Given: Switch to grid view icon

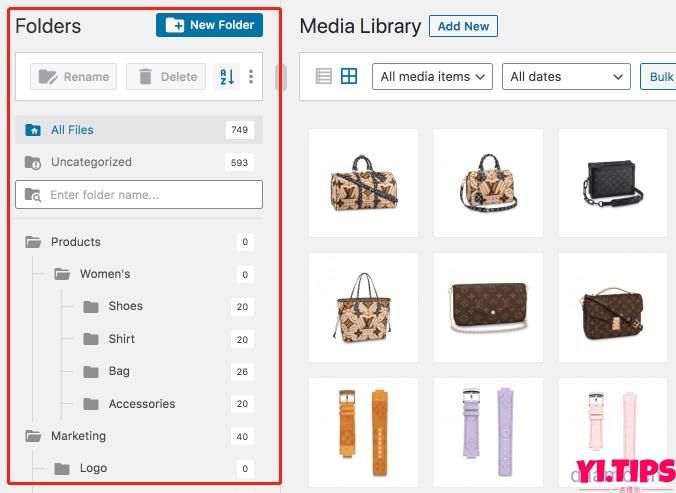Looking at the screenshot, I should click(x=349, y=76).
